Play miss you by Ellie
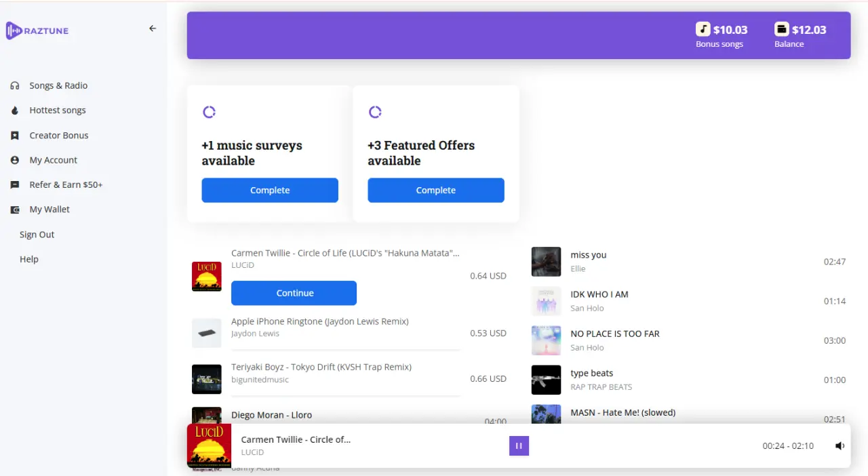 coord(589,255)
